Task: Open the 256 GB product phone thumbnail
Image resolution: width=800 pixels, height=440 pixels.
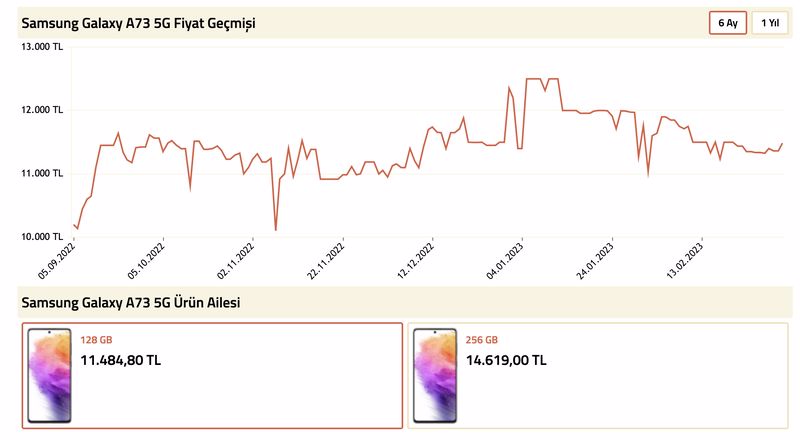Action: pyautogui.click(x=435, y=376)
